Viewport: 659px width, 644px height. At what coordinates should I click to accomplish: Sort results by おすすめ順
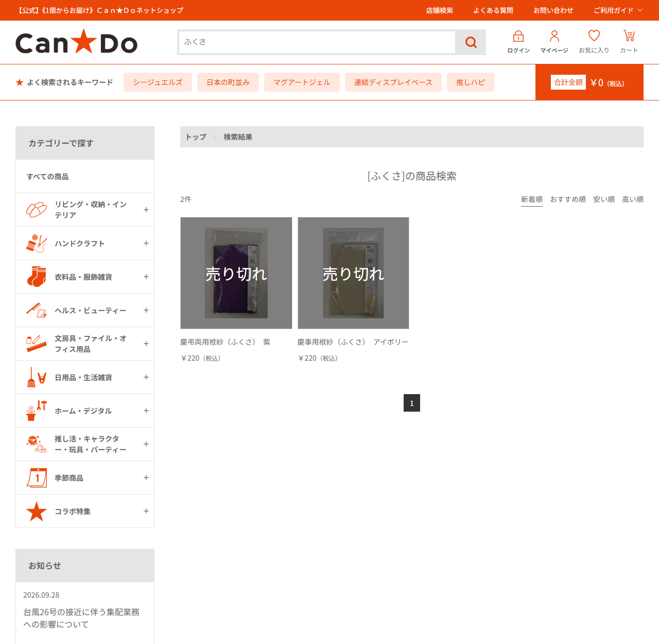coord(568,199)
